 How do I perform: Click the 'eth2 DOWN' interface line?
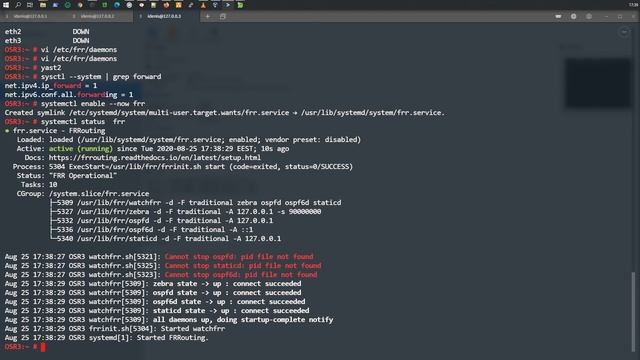pos(47,31)
